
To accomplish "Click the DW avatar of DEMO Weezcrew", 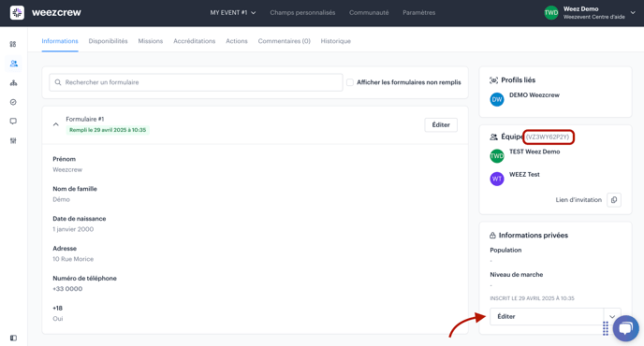I will click(x=497, y=99).
